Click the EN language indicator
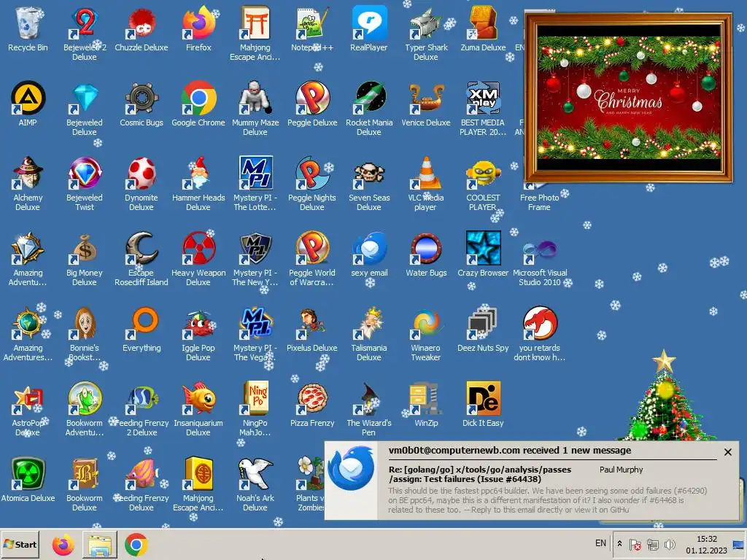The height and width of the screenshot is (560, 747). 601,543
